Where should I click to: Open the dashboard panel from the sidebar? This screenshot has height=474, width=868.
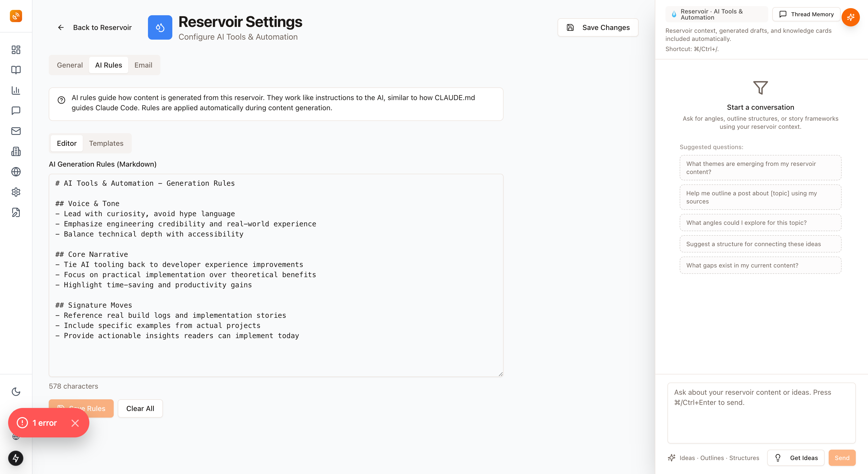16,50
